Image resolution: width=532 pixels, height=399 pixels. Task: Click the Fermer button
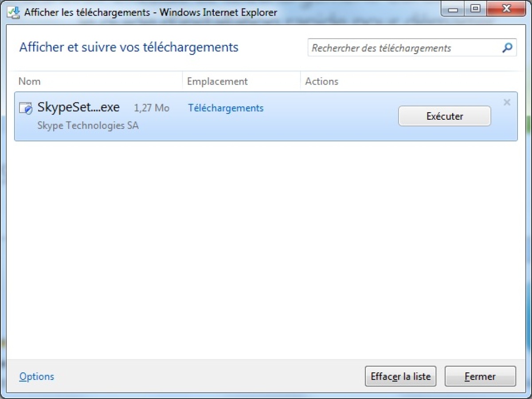click(x=480, y=376)
